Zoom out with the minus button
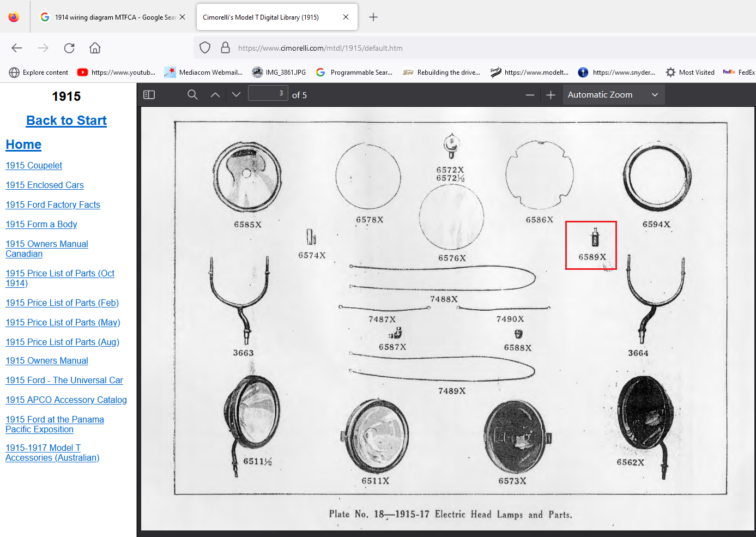 pyautogui.click(x=530, y=95)
